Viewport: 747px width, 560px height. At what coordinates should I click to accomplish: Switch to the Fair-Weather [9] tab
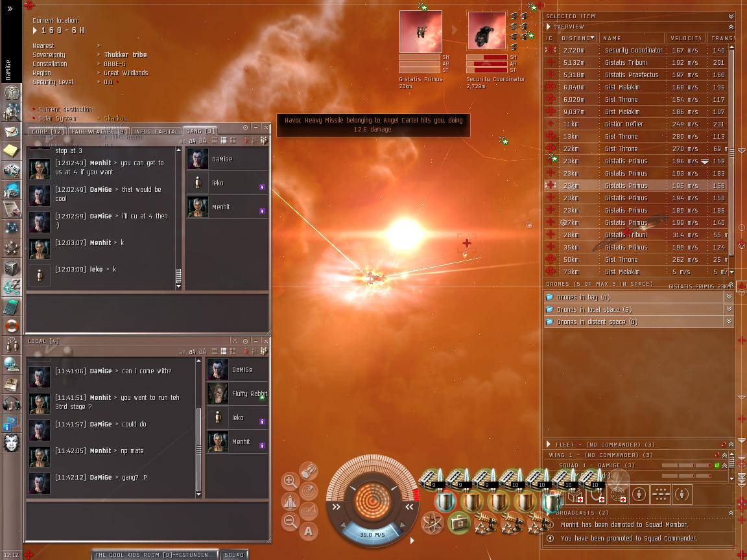click(x=100, y=132)
